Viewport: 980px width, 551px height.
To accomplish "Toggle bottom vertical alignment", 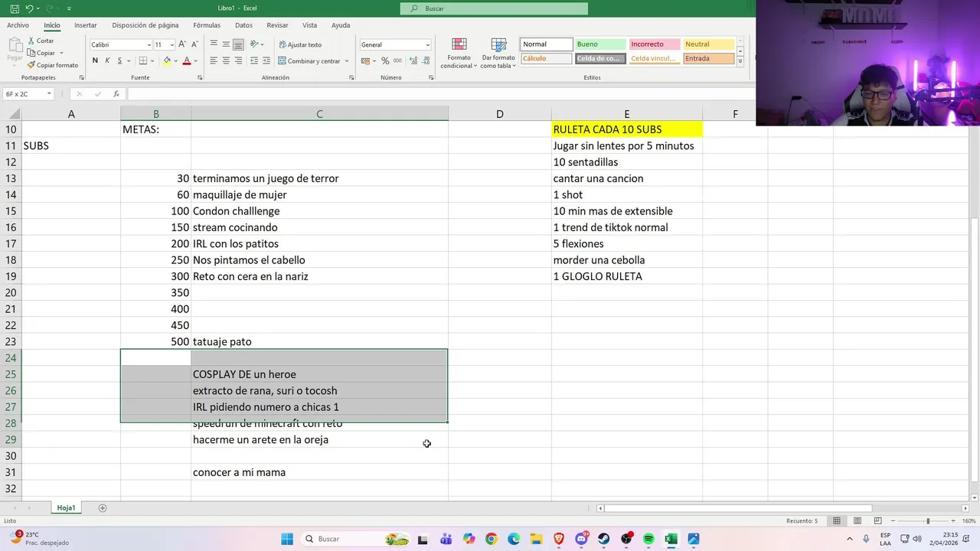I will point(238,44).
